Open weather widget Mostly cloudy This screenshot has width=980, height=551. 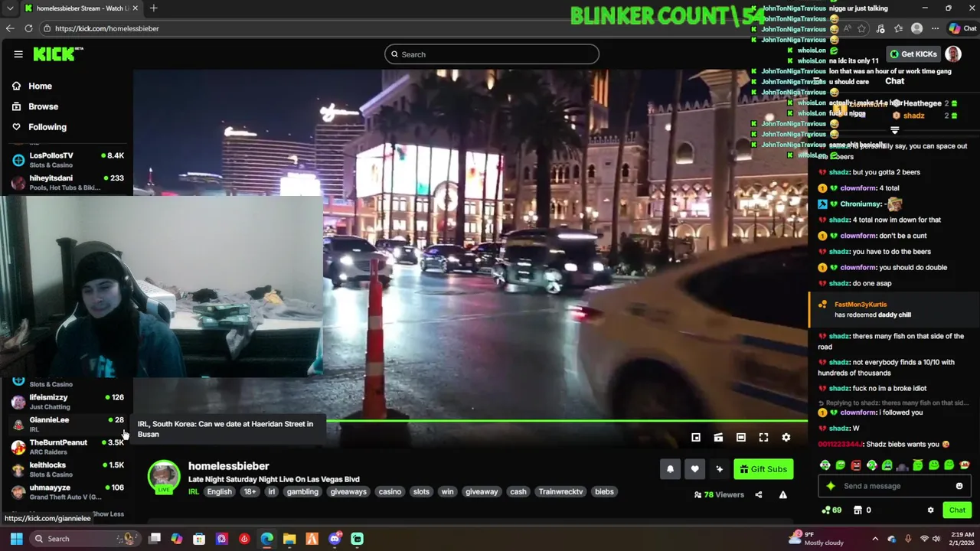[816, 539]
